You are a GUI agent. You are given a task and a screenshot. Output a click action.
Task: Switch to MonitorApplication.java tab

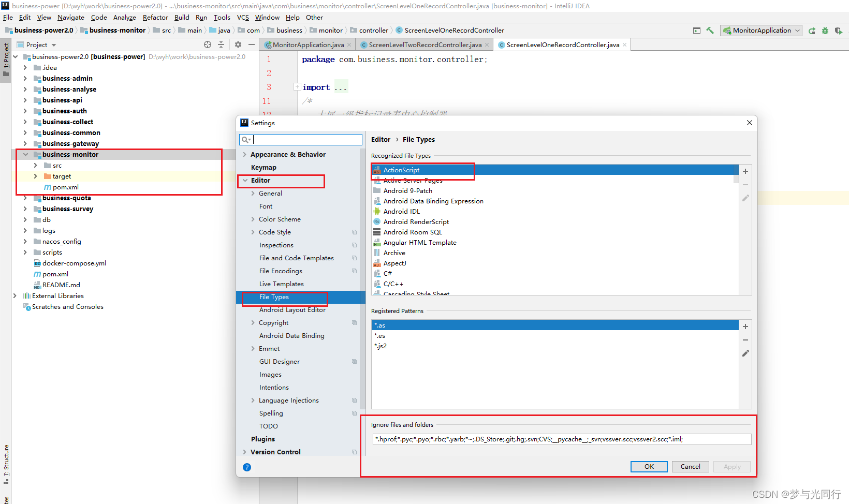coord(308,45)
